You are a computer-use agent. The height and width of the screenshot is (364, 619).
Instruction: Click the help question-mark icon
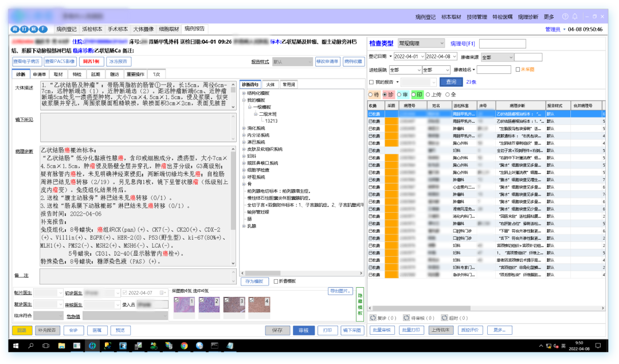coord(565,17)
